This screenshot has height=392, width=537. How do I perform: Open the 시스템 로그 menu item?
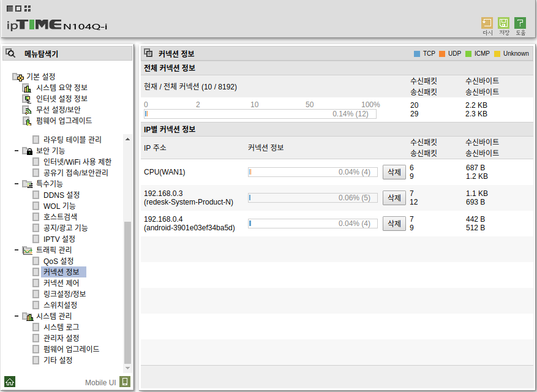click(x=61, y=327)
